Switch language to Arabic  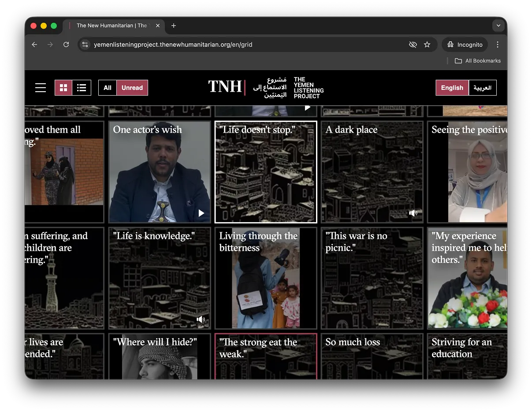(482, 88)
